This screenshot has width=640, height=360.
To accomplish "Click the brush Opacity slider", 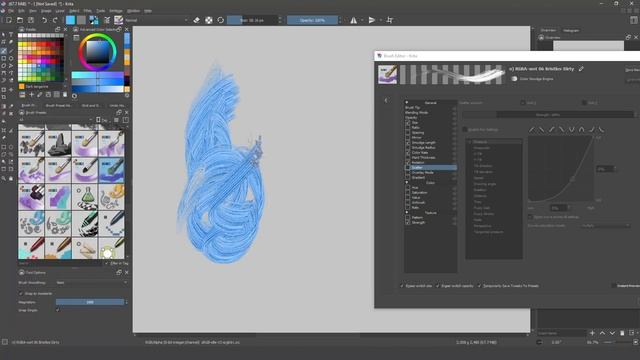I will click(312, 20).
